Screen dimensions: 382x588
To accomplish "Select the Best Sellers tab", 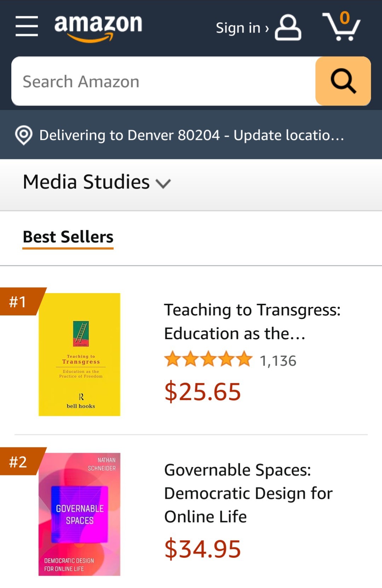I will (68, 237).
